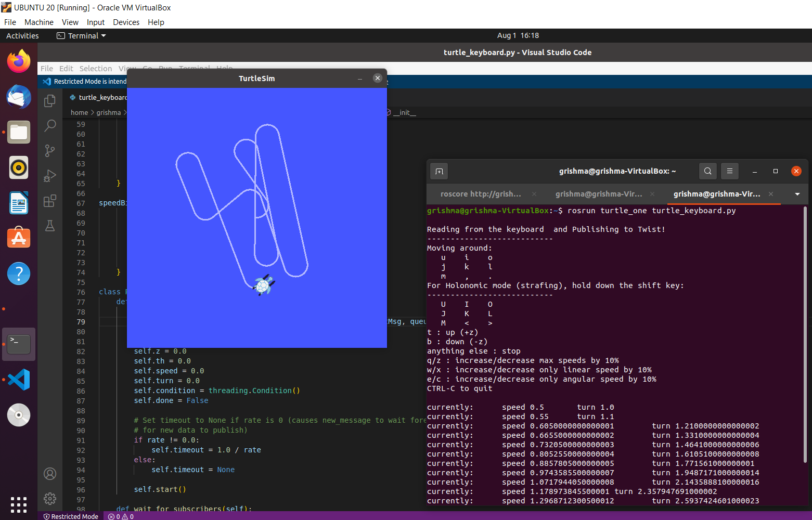Image resolution: width=812 pixels, height=520 pixels.
Task: Open the Run and Debug view
Action: click(x=50, y=175)
